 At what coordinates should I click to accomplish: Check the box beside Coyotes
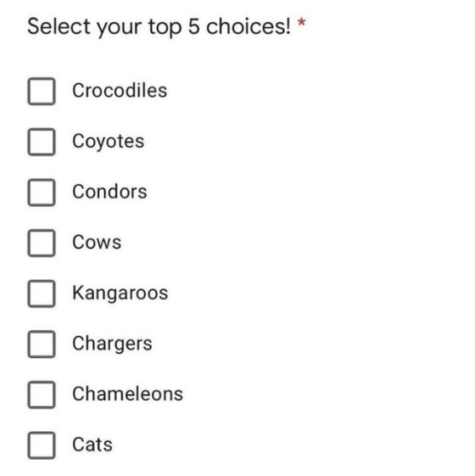(42, 142)
